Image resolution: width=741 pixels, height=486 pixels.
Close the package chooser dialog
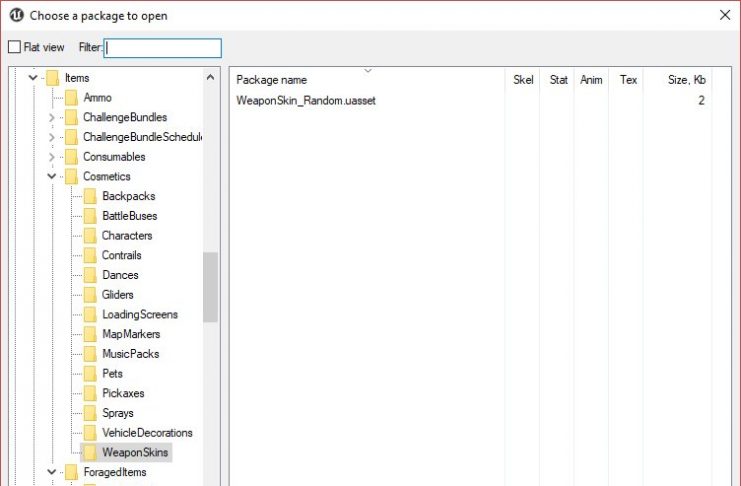(725, 15)
